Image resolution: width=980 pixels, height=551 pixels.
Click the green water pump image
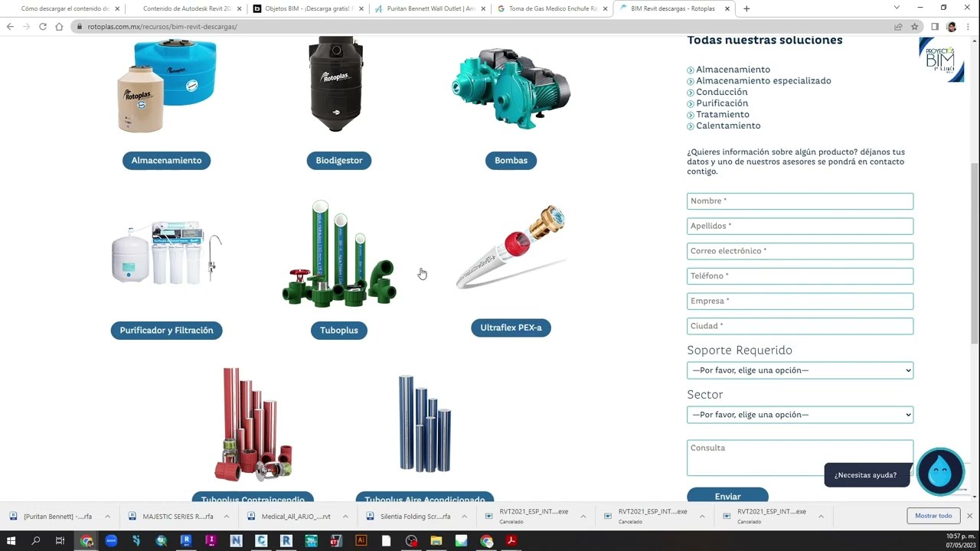tap(511, 88)
